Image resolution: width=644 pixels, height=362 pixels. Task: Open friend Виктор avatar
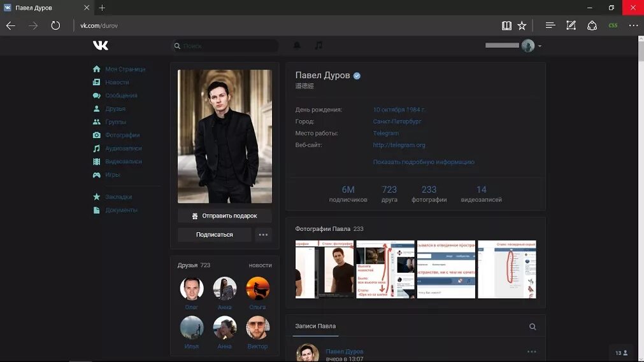point(257,328)
